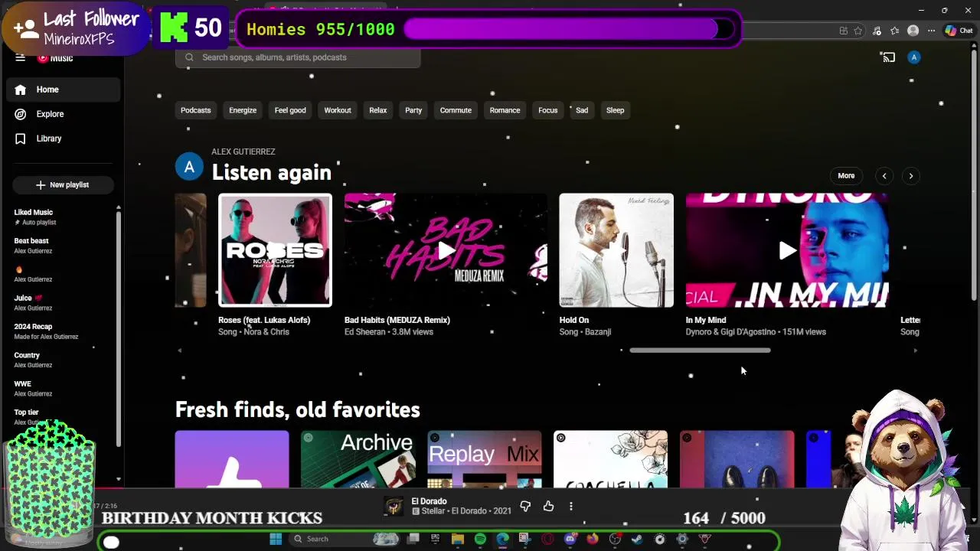Select the Workout mood chip
The width and height of the screenshot is (980, 551).
pos(338,110)
